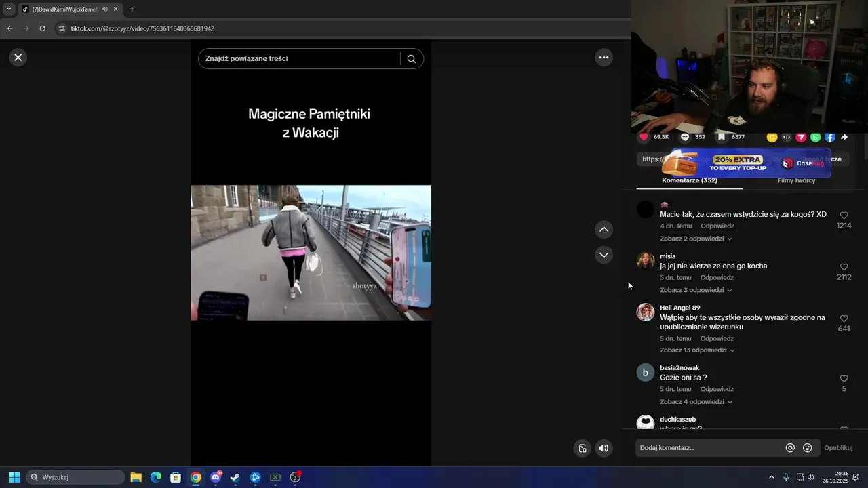The width and height of the screenshot is (868, 488).
Task: Click the Opublikuj button
Action: tap(838, 448)
